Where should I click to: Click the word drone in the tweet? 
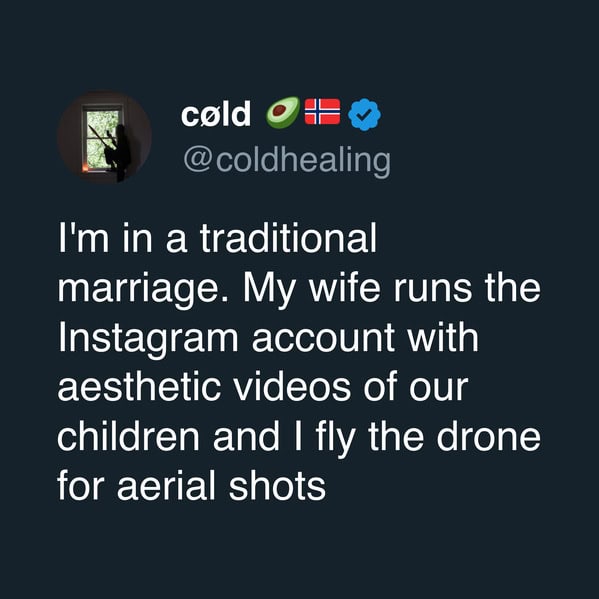coord(489,437)
